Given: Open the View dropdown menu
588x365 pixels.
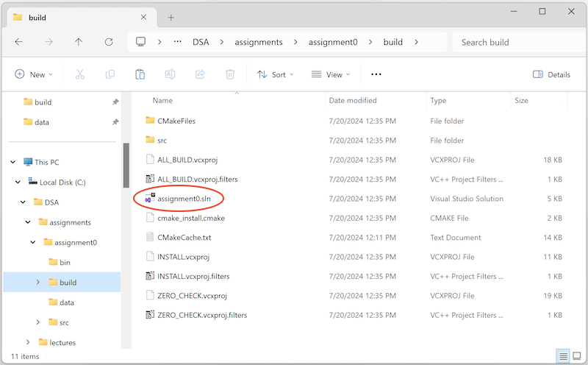Looking at the screenshot, I should tap(331, 74).
